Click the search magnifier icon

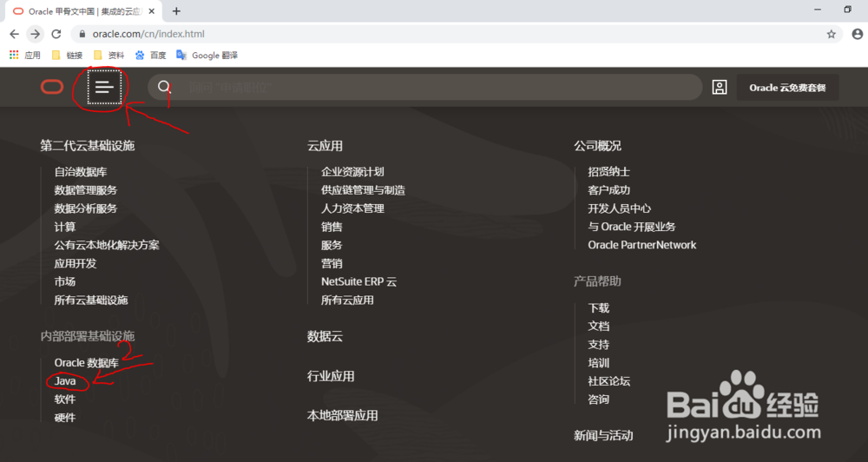(x=164, y=87)
